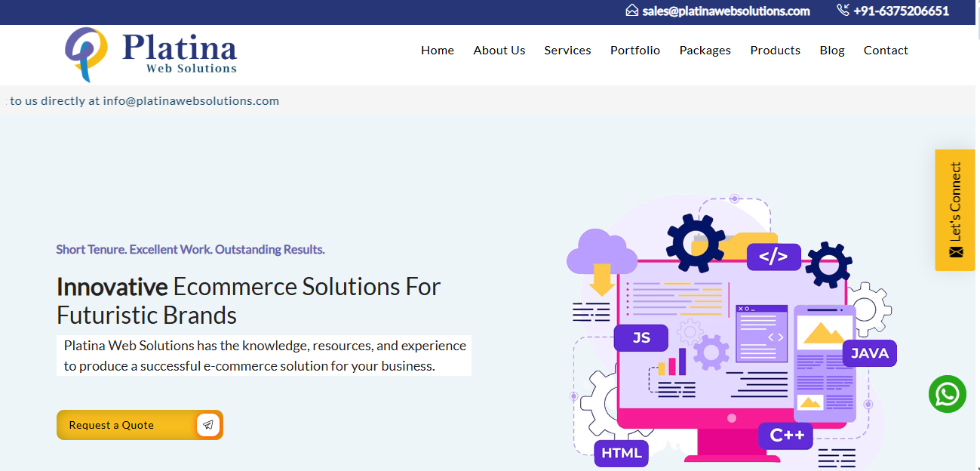
Task: Click the phone icon beside the number
Action: point(843,11)
